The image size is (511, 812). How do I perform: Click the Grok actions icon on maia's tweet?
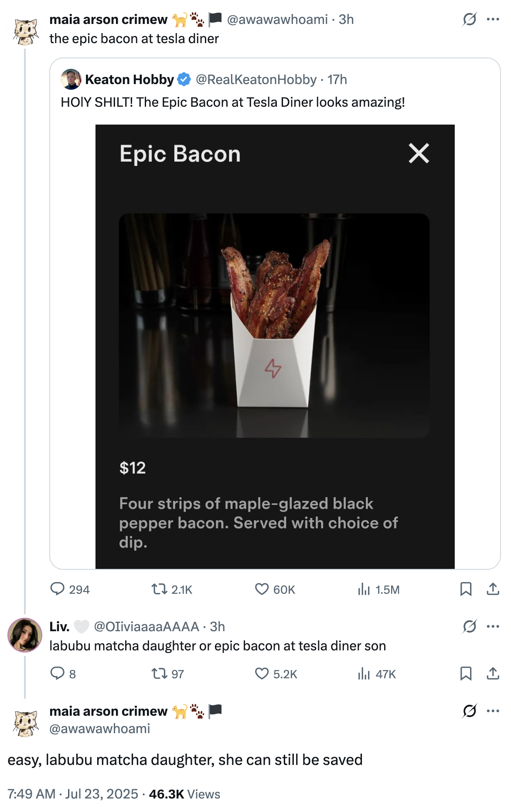coord(470,19)
